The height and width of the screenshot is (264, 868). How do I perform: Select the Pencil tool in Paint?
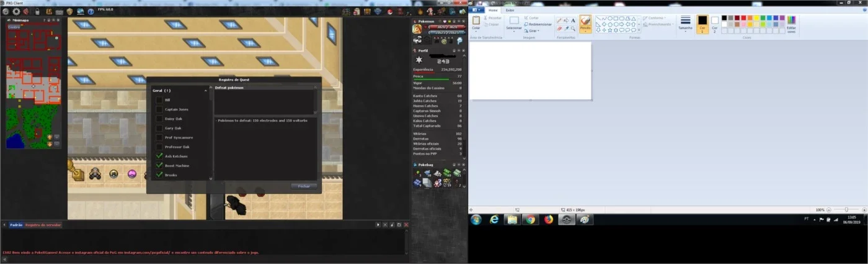(559, 20)
